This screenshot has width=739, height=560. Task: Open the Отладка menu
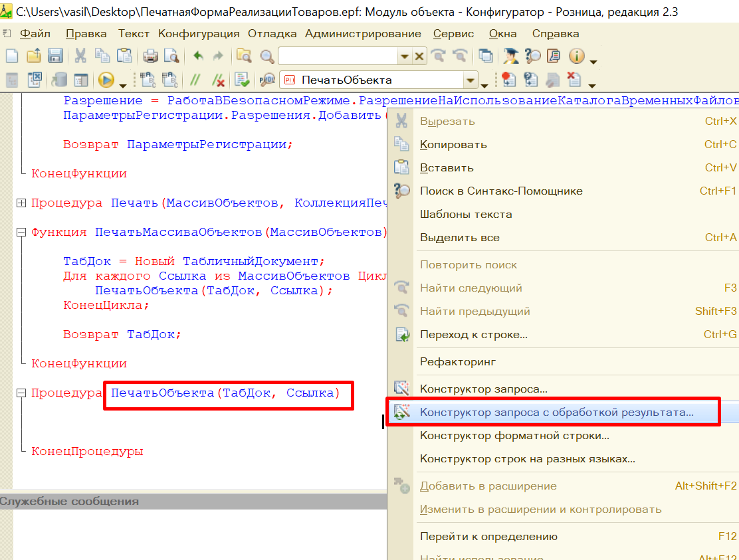[272, 34]
